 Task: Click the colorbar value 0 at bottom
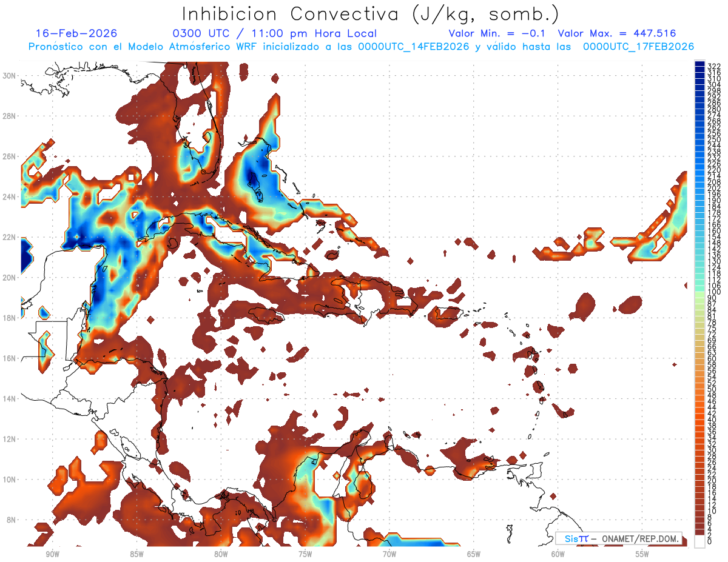pos(710,541)
